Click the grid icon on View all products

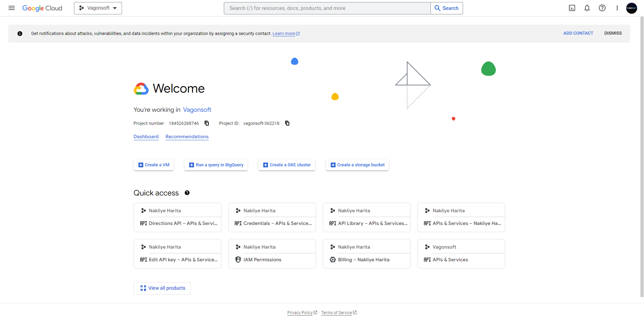pyautogui.click(x=143, y=288)
